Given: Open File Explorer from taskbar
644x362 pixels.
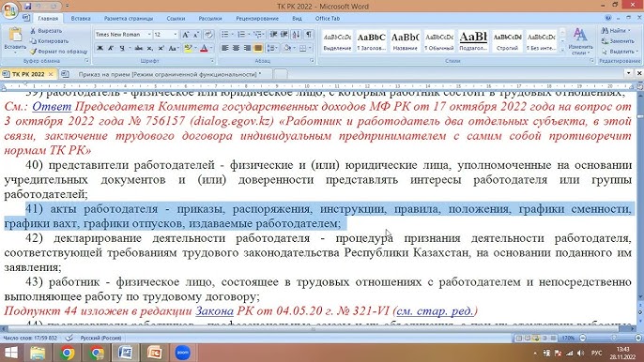Looking at the screenshot, I should (x=38, y=353).
